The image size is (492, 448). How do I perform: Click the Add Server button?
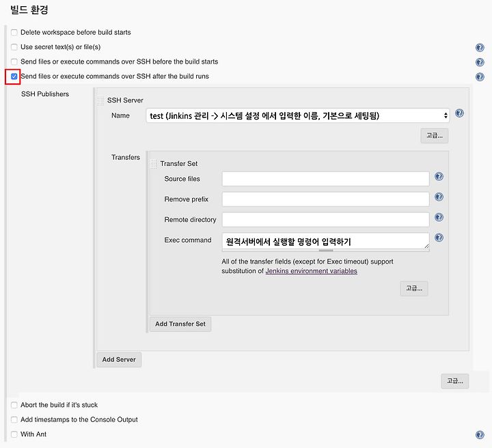tap(119, 360)
